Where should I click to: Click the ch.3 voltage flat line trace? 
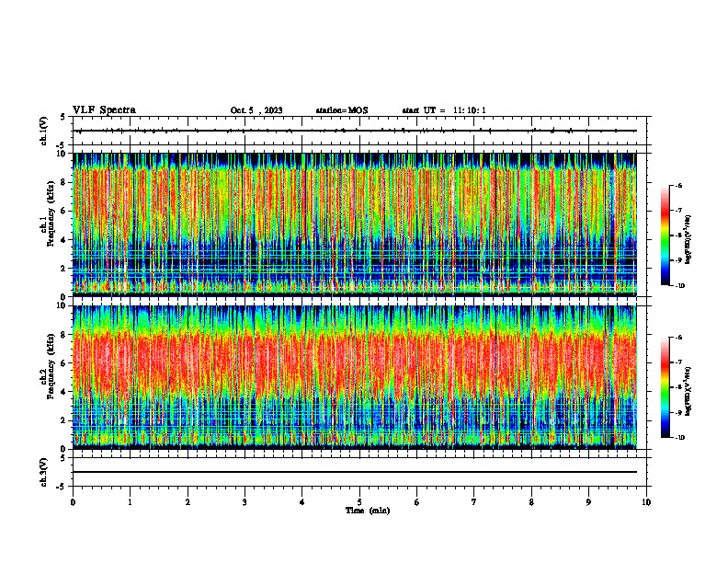pyautogui.click(x=355, y=472)
